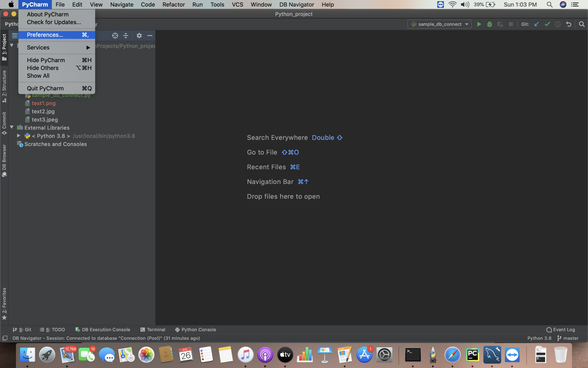Click the battery percentage in menu bar

(x=479, y=5)
